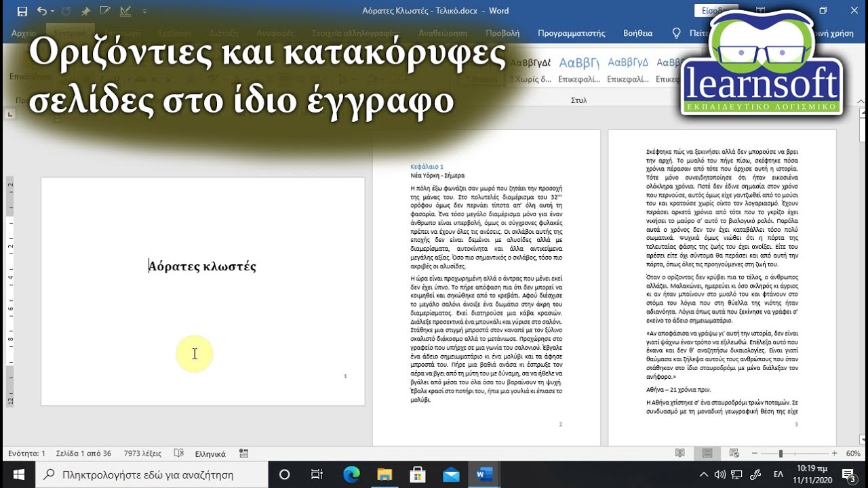Click the Στυλ group label

pos(578,100)
